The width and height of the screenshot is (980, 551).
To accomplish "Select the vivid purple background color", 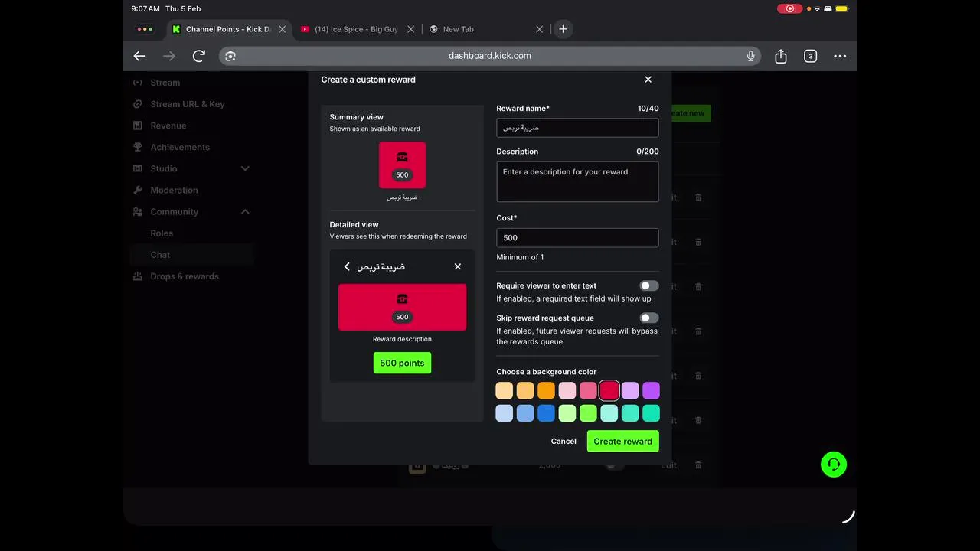I will (x=651, y=390).
